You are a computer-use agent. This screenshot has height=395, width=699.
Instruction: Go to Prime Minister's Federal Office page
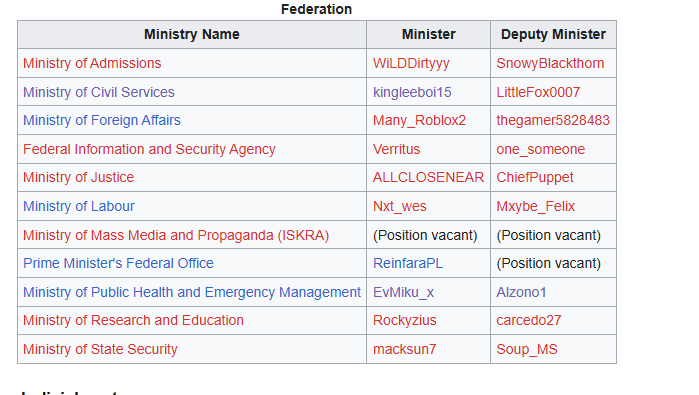[x=118, y=263]
